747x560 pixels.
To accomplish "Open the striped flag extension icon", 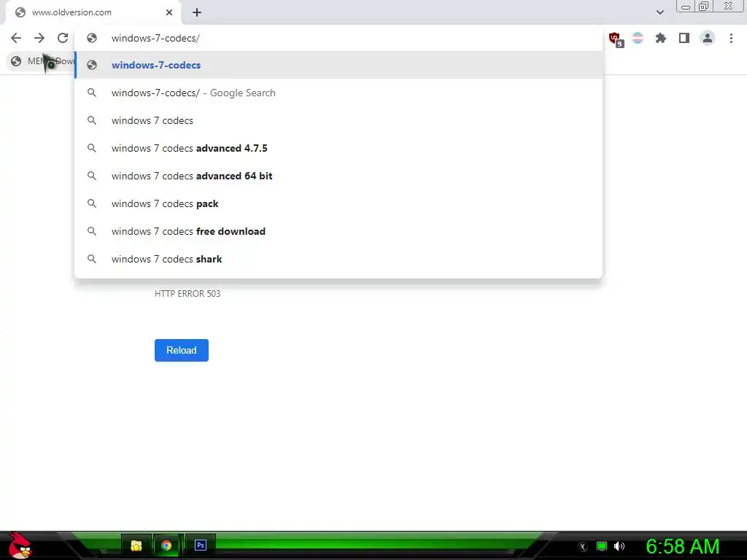I will coord(638,38).
